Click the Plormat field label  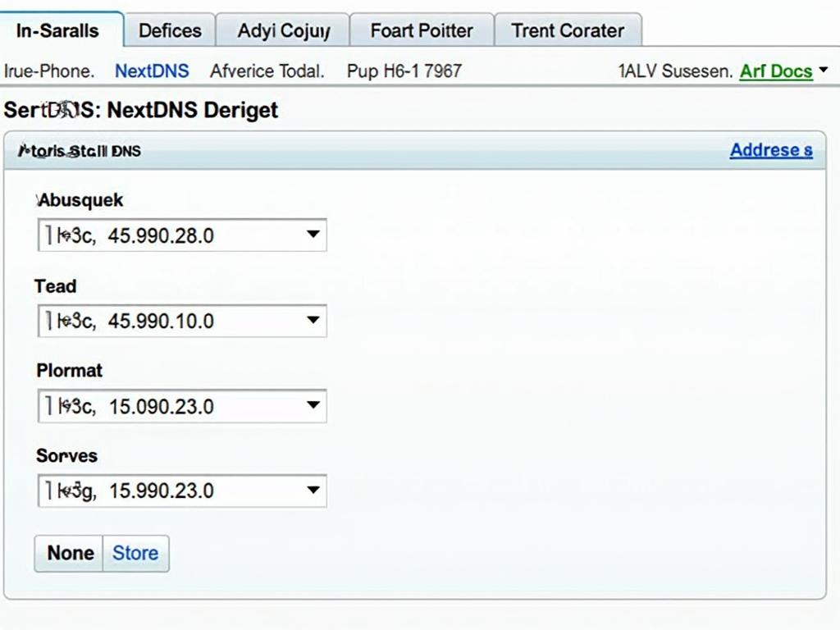(x=69, y=370)
